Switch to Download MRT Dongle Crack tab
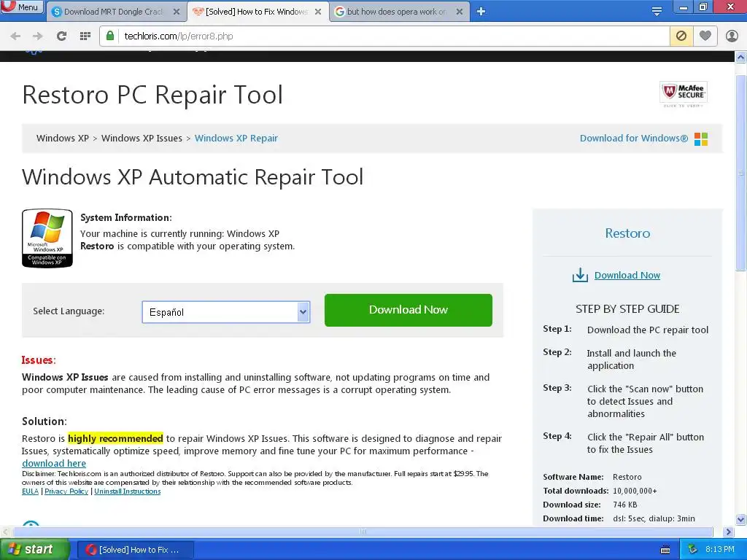 click(117, 12)
